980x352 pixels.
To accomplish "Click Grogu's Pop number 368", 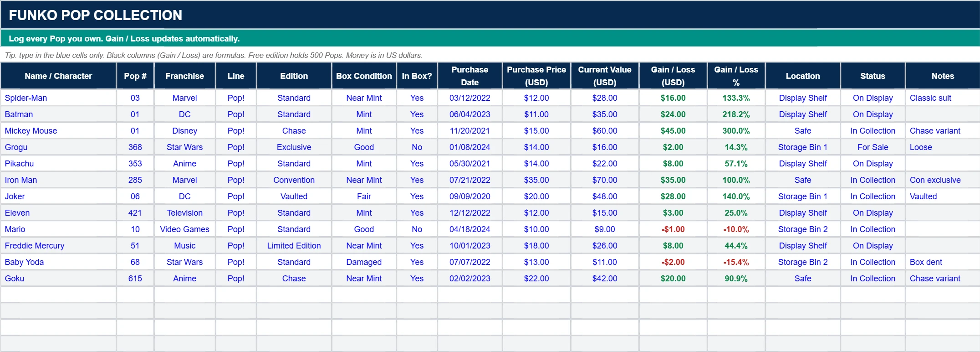I will coord(135,147).
